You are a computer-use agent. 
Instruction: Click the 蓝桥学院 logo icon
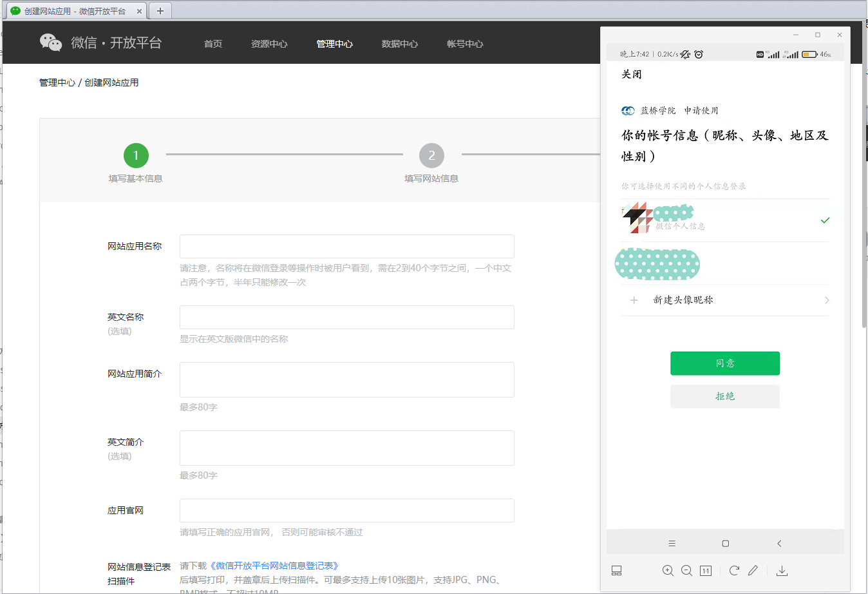(628, 111)
